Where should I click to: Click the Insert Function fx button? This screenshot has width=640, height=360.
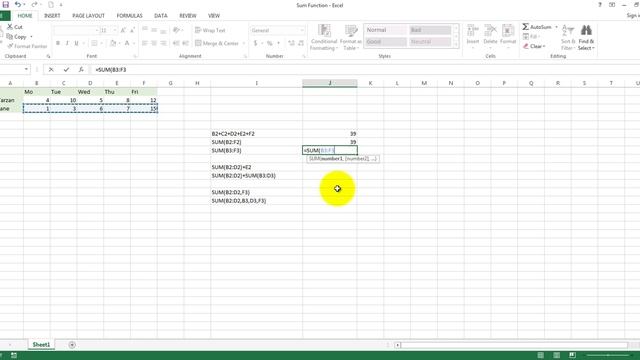coord(81,70)
